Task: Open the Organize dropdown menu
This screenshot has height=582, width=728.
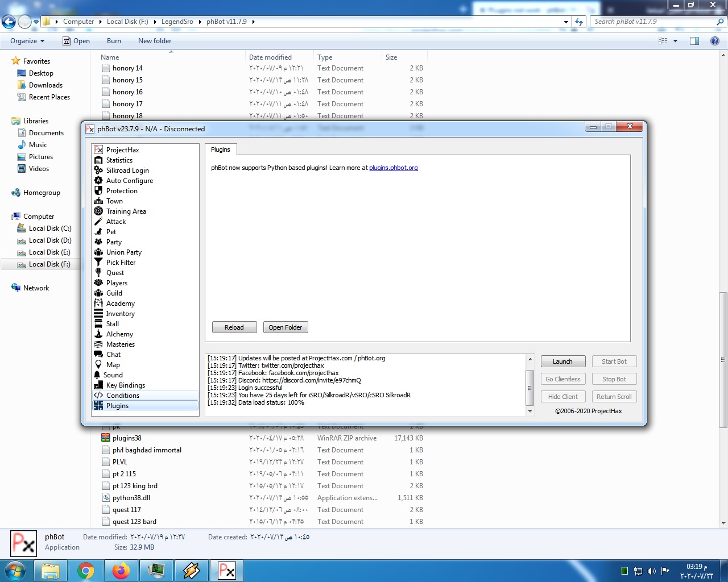Action: pos(26,40)
